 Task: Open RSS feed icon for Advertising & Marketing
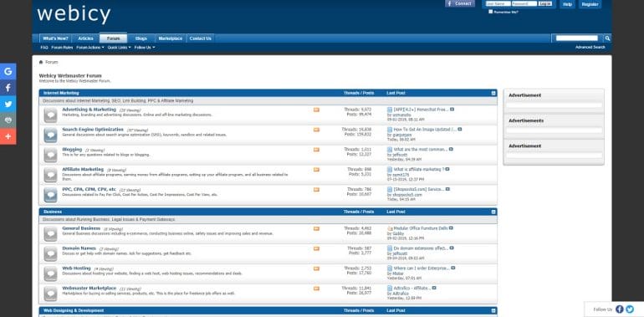click(316, 110)
